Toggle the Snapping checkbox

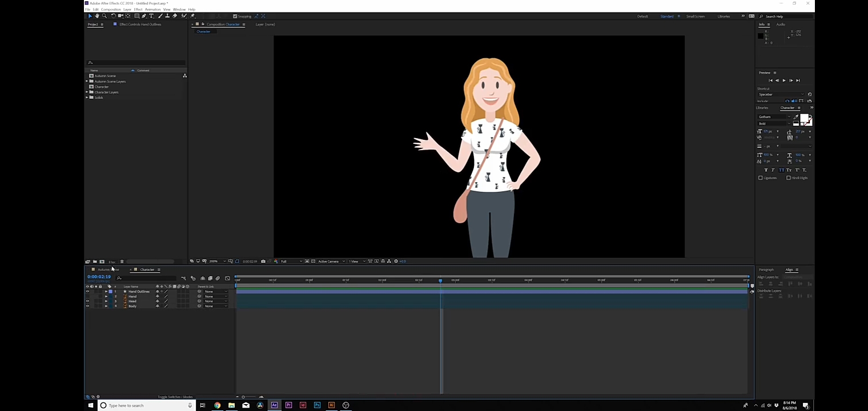click(235, 16)
